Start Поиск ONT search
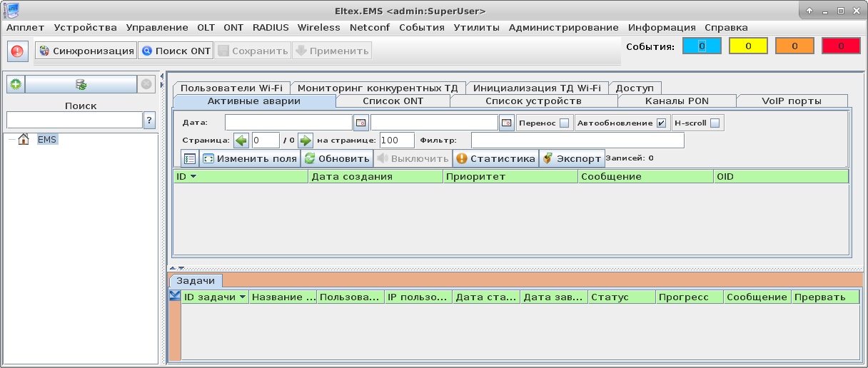The width and height of the screenshot is (868, 368). point(176,51)
